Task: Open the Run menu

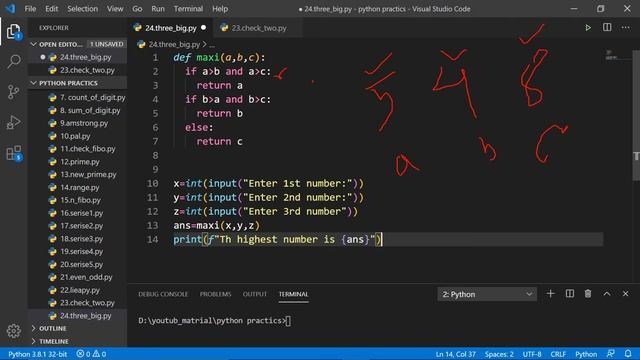Action: pyautogui.click(x=158, y=9)
